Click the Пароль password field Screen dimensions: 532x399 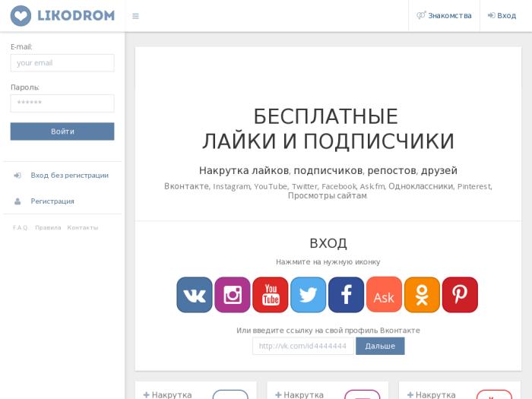tap(62, 103)
